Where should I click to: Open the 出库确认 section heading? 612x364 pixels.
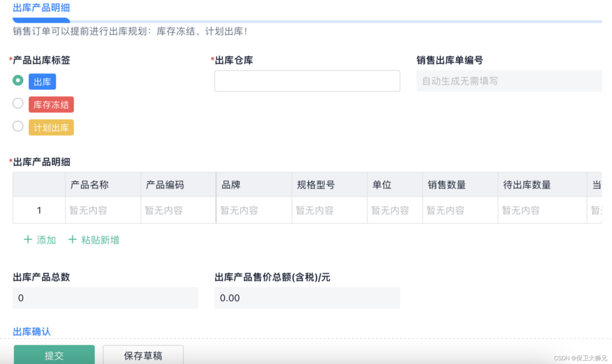32,331
